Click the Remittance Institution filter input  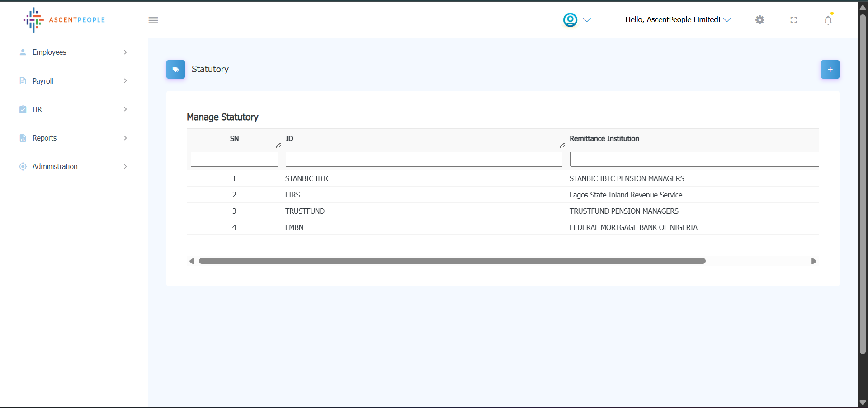[694, 159]
